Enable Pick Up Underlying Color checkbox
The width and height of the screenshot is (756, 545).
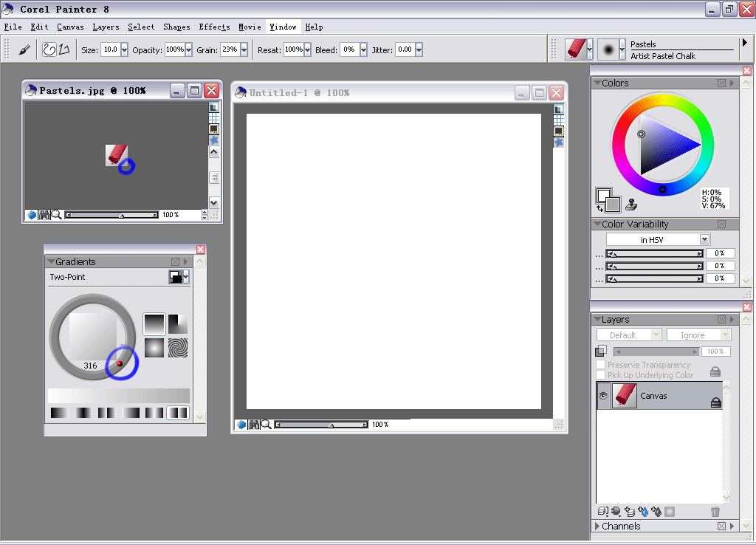point(601,374)
